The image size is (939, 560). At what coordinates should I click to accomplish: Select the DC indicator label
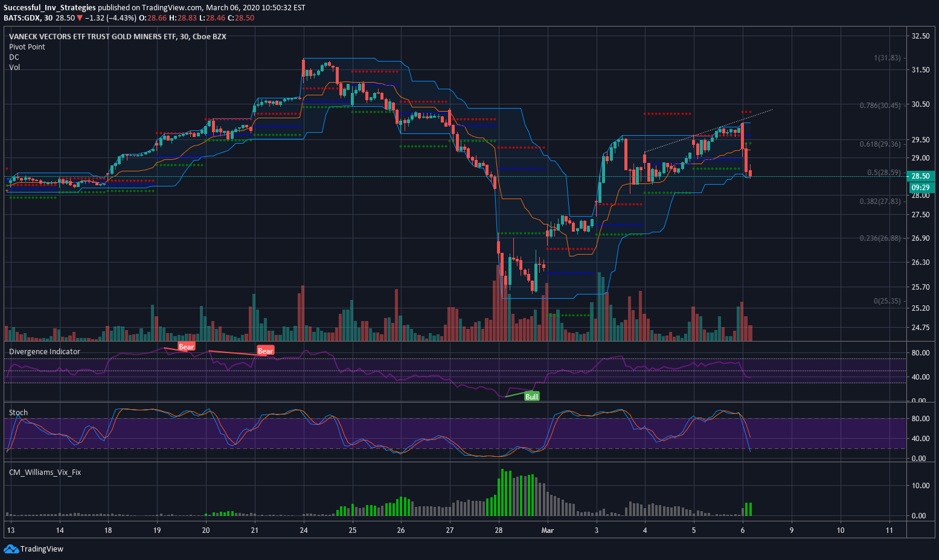click(x=14, y=57)
